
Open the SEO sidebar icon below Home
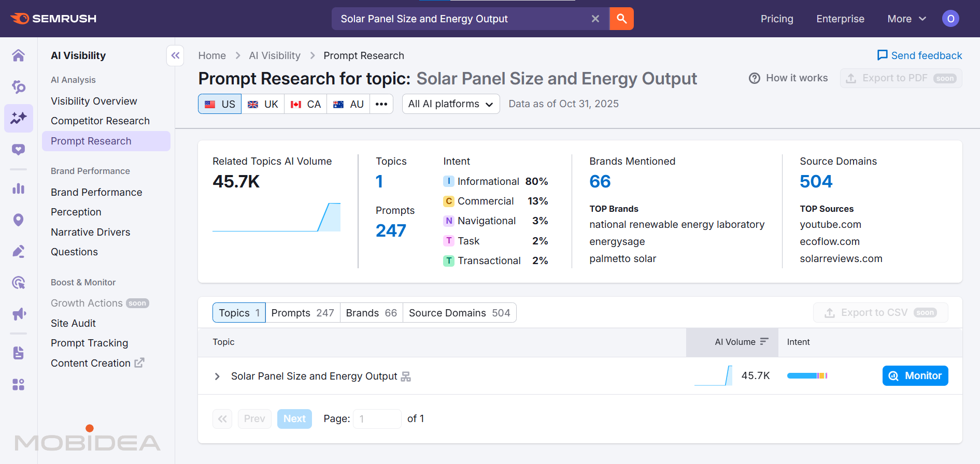click(x=19, y=86)
